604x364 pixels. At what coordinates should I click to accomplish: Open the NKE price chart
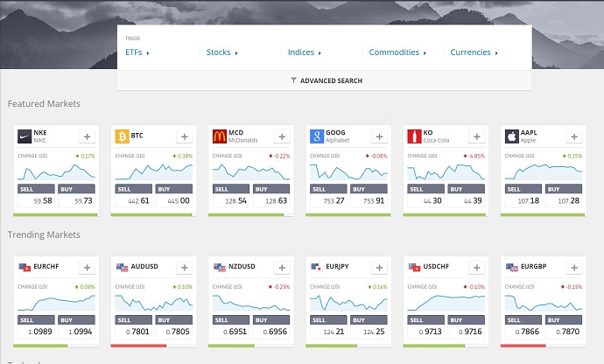(x=56, y=172)
